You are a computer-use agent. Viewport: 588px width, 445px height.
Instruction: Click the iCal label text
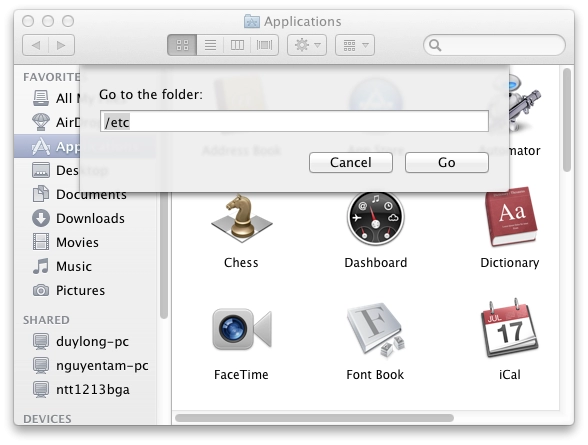click(x=510, y=375)
